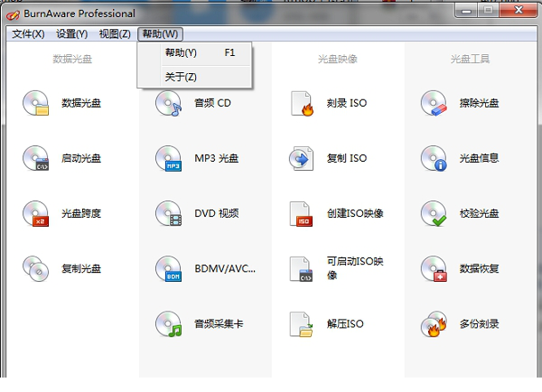
Task: Click the 光盘工具 column heading
Action: (x=470, y=59)
